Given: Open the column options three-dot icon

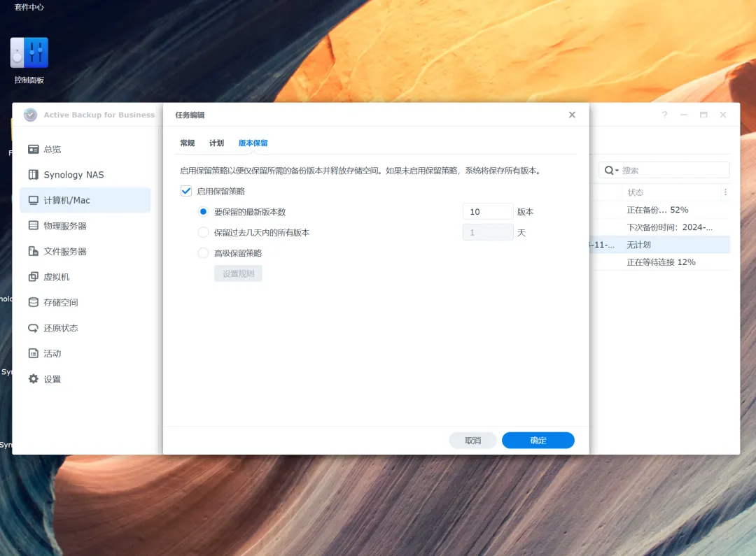Looking at the screenshot, I should point(725,192).
